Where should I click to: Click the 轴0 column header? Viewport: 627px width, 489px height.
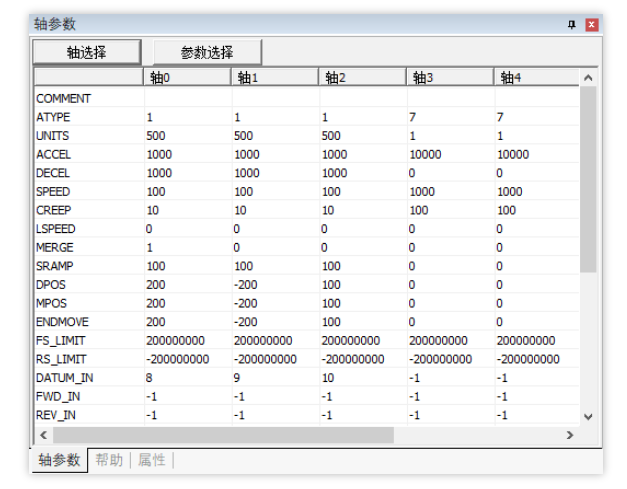[x=187, y=77]
